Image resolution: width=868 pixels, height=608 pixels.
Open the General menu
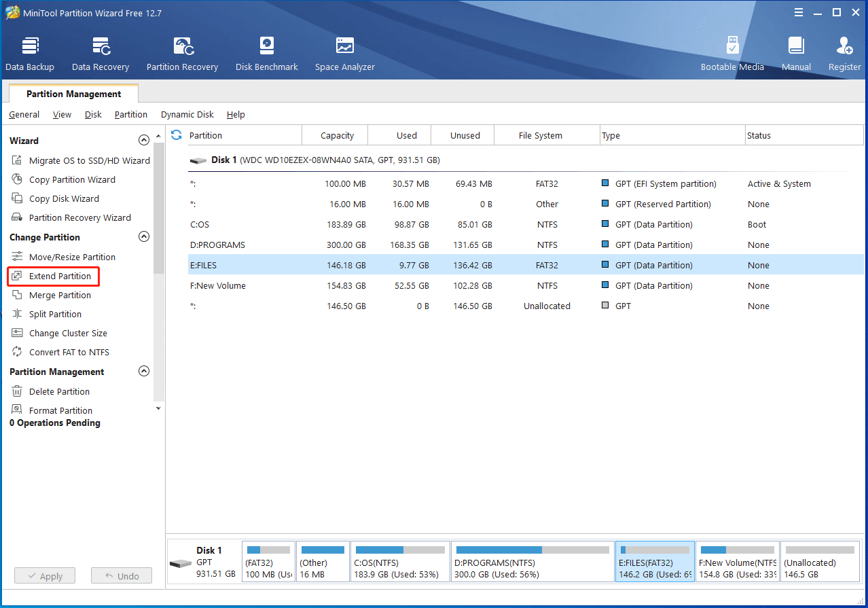pos(24,115)
